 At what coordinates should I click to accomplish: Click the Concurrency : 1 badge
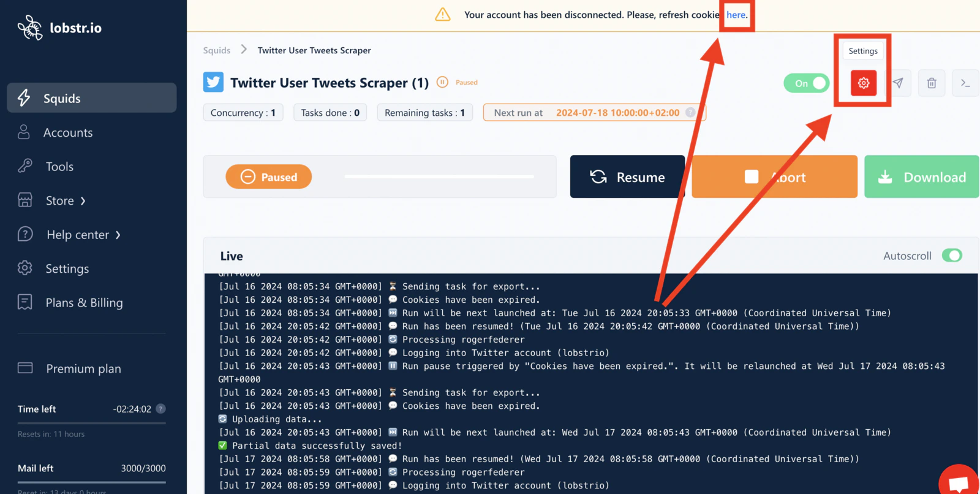click(243, 113)
